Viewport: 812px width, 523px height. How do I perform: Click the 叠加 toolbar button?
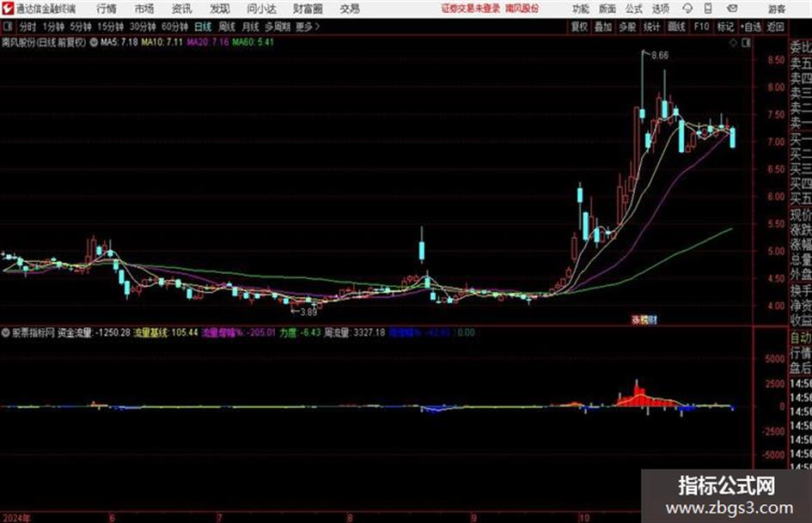pos(603,27)
